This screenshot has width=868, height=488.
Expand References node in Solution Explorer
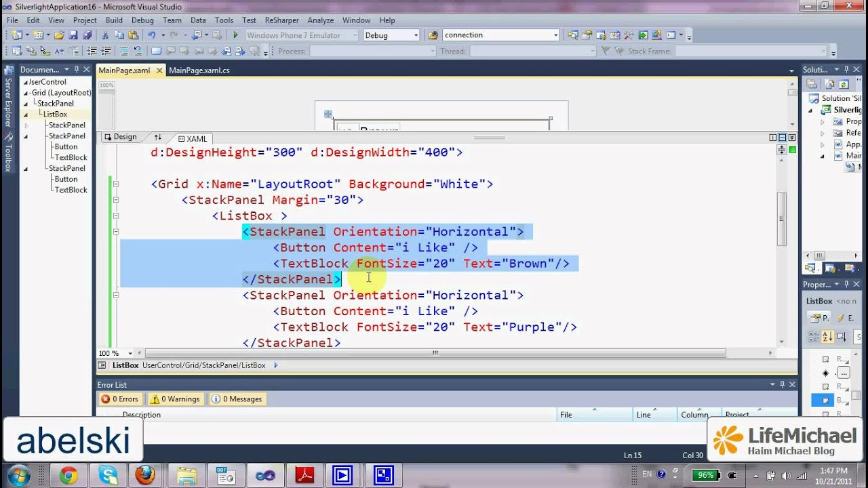[823, 133]
